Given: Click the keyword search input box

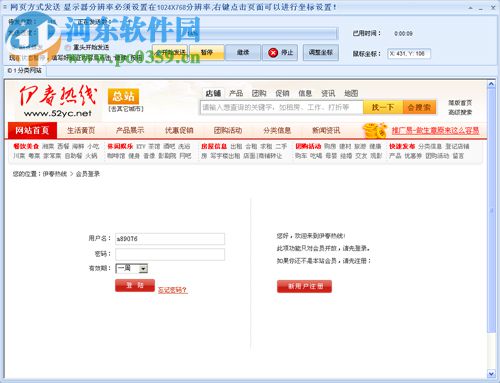Looking at the screenshot, I should (x=282, y=107).
